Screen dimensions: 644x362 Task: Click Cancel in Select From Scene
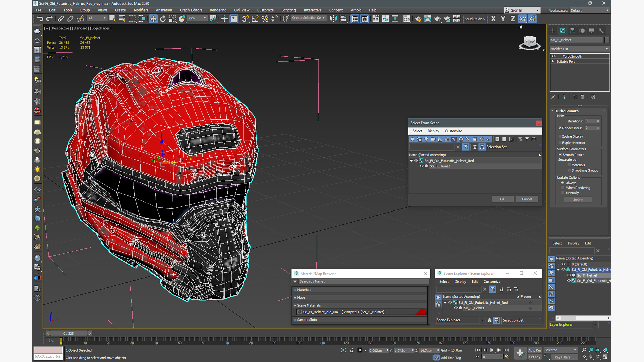(527, 199)
